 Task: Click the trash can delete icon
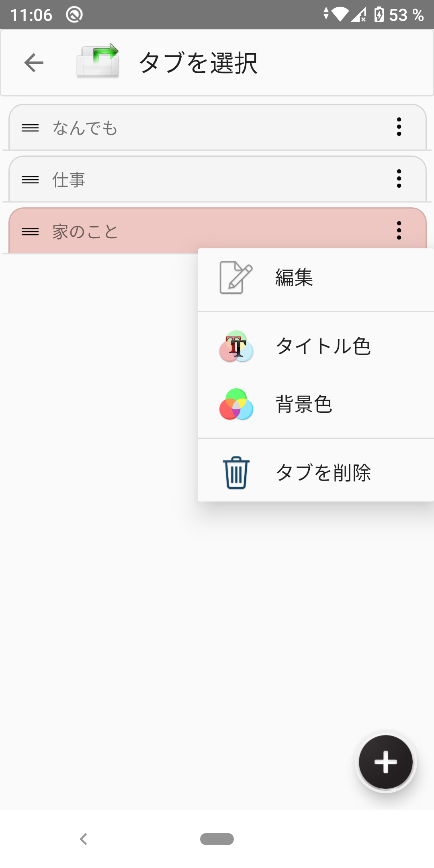tap(236, 473)
